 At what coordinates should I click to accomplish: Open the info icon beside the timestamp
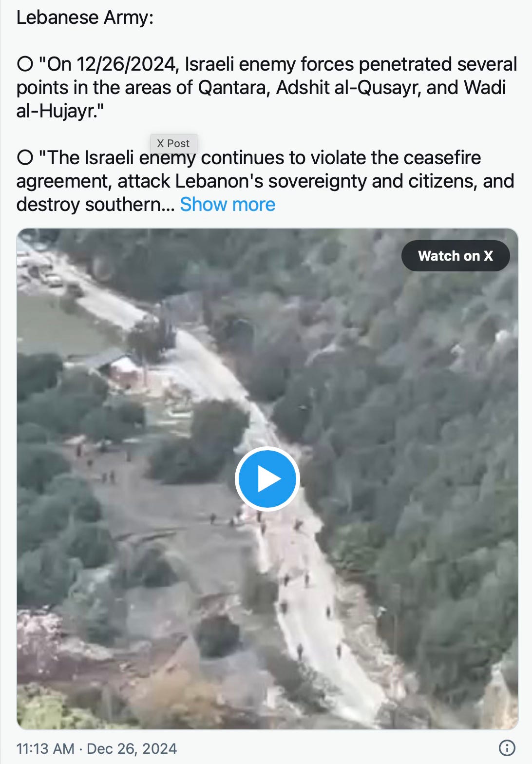coord(507,747)
